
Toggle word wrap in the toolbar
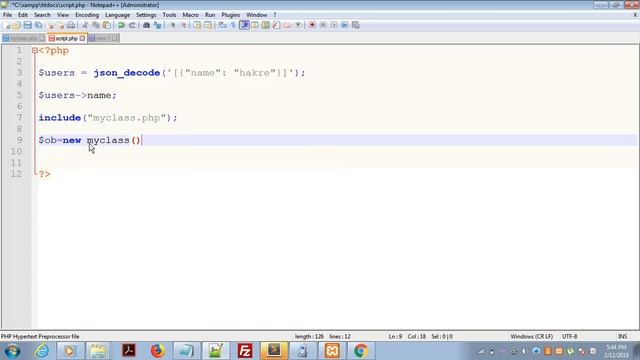[222, 25]
